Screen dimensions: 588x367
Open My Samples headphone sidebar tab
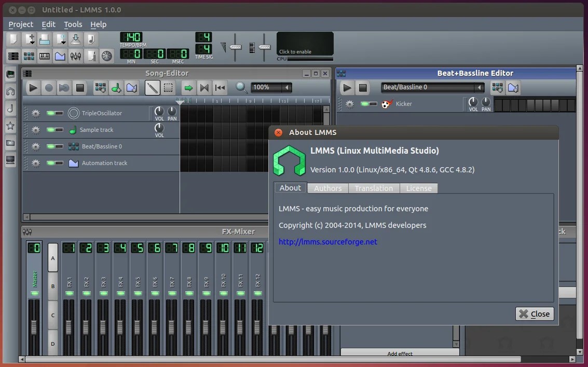(10, 91)
